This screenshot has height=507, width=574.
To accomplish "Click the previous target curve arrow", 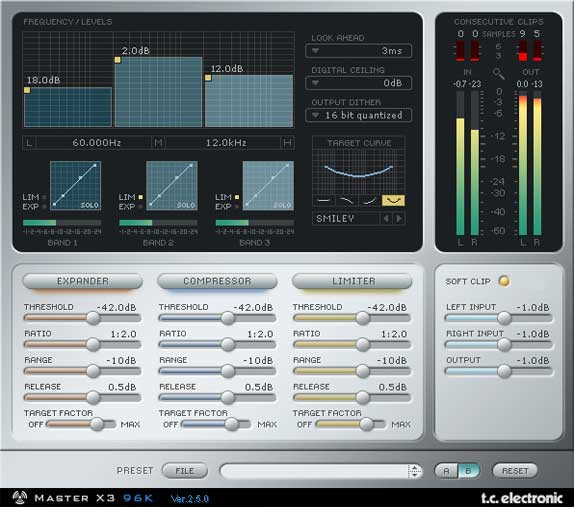I will 386,219.
